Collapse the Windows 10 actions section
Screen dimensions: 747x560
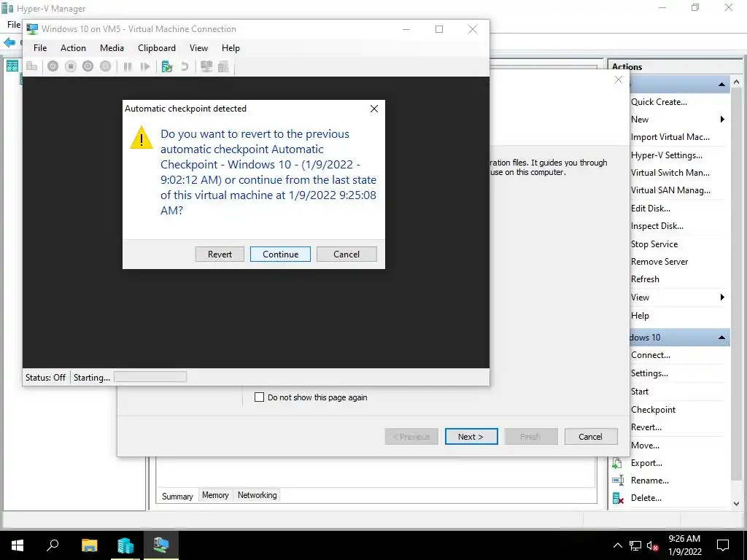click(x=721, y=338)
